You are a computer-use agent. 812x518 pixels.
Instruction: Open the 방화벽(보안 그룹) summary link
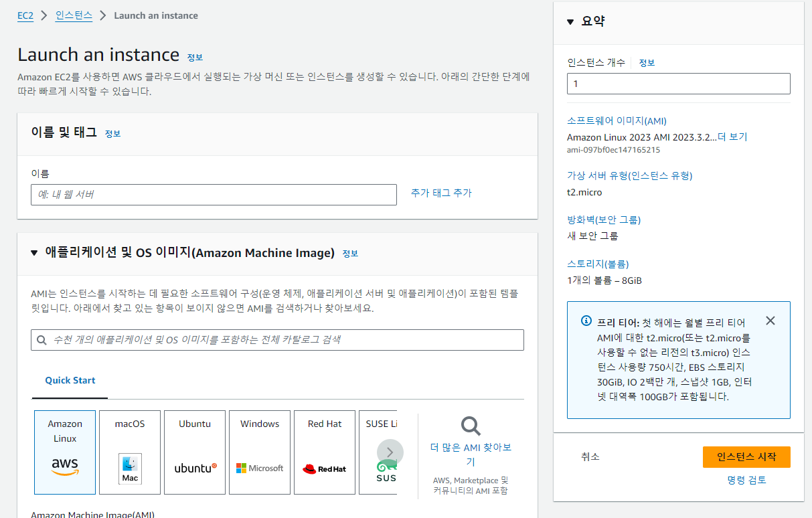pyautogui.click(x=604, y=220)
